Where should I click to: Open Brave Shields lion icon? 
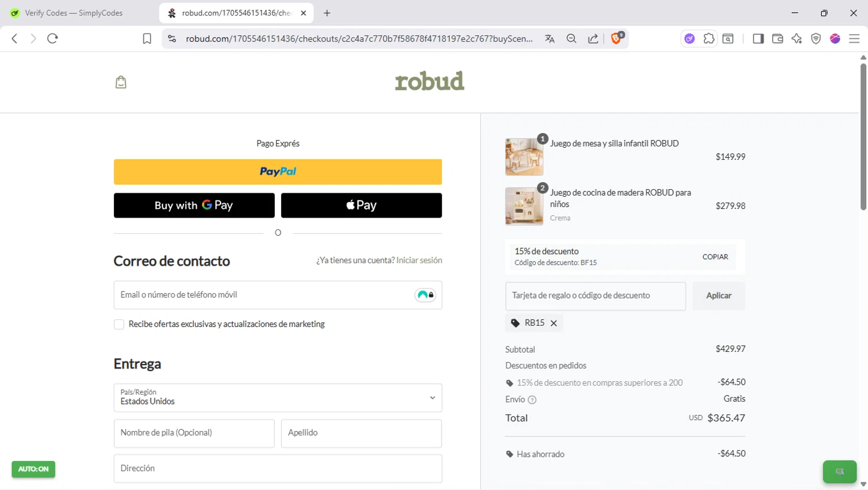617,38
